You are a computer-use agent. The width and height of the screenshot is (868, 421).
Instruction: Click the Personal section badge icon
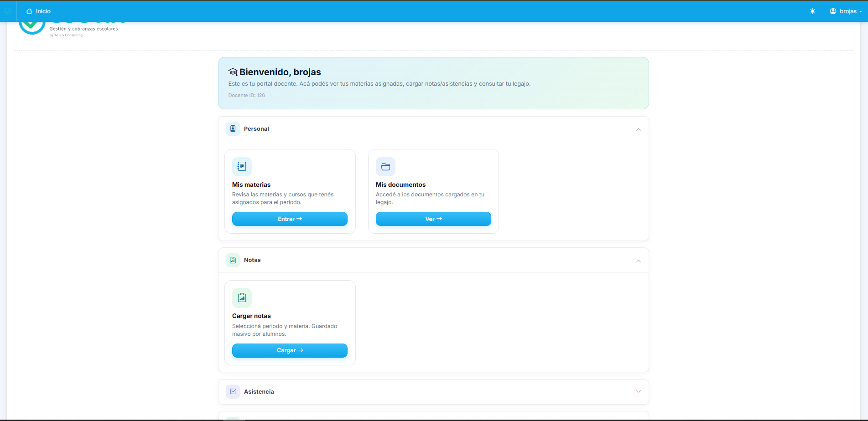(x=233, y=129)
